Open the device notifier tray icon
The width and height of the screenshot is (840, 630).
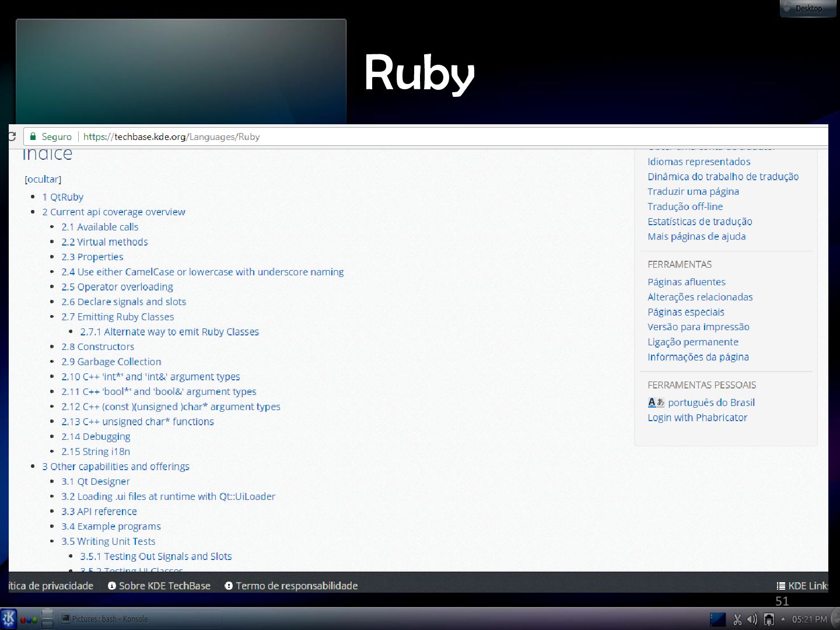(769, 619)
